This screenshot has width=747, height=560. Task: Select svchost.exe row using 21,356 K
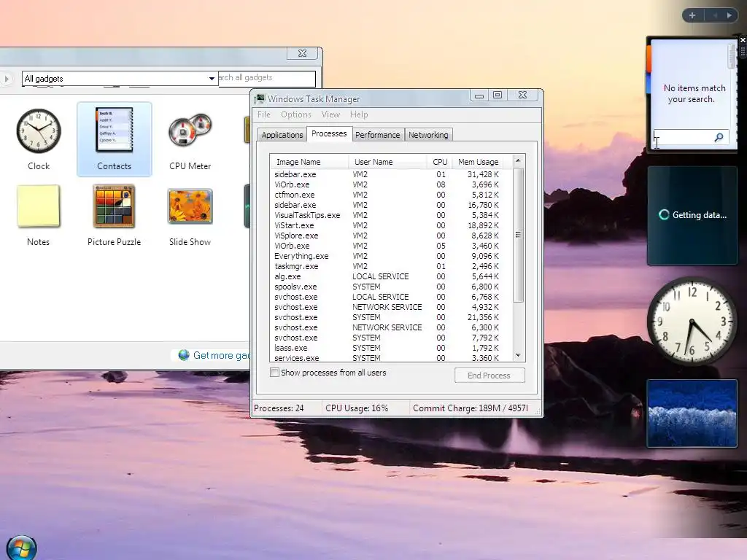(x=392, y=317)
